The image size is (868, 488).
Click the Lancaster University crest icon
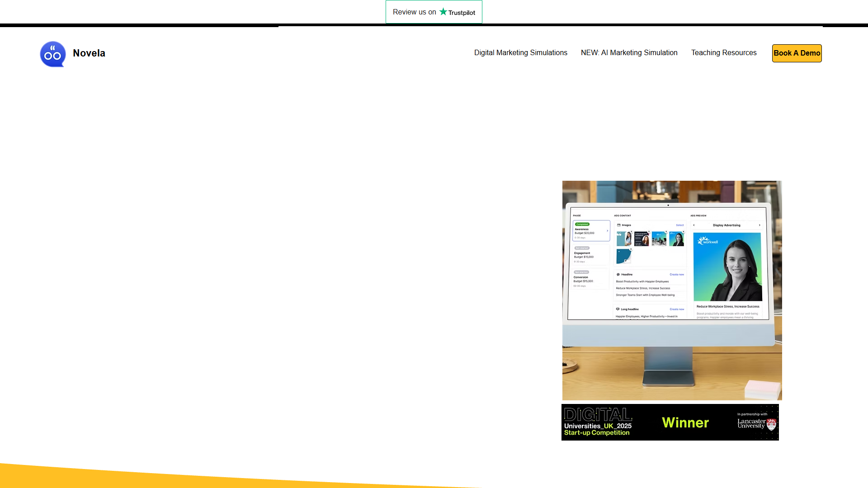772,424
